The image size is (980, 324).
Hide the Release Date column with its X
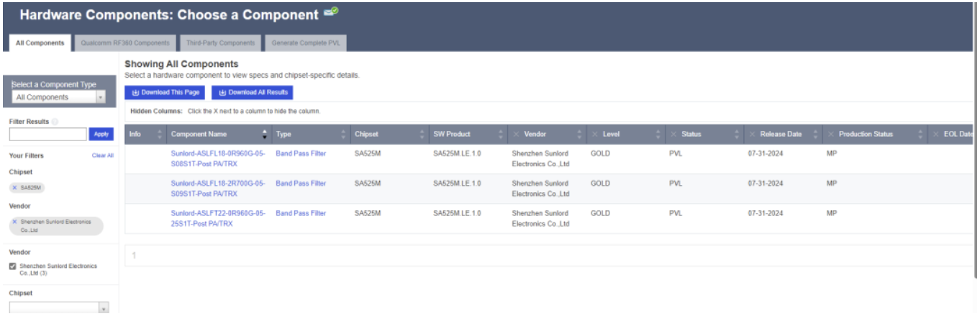[x=752, y=135]
